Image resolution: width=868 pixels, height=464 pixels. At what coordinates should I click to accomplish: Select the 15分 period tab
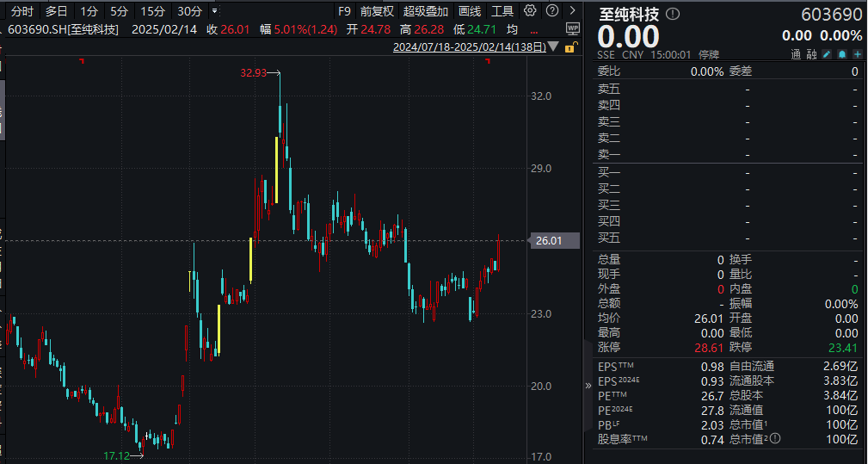click(x=152, y=11)
